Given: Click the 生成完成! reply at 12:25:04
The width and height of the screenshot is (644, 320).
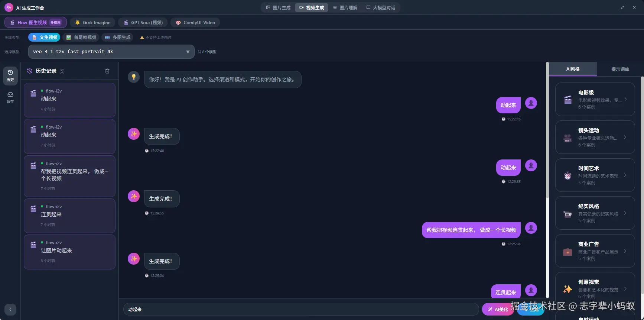Looking at the screenshot, I should click(162, 261).
